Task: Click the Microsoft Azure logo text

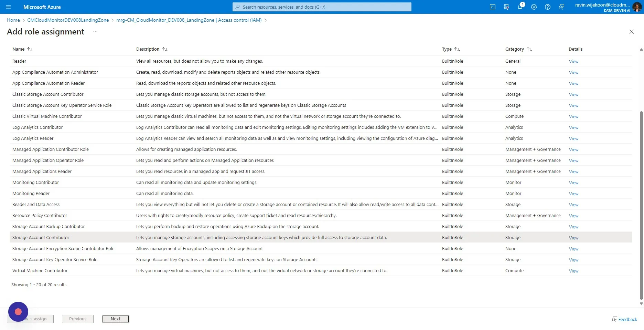Action: click(42, 7)
